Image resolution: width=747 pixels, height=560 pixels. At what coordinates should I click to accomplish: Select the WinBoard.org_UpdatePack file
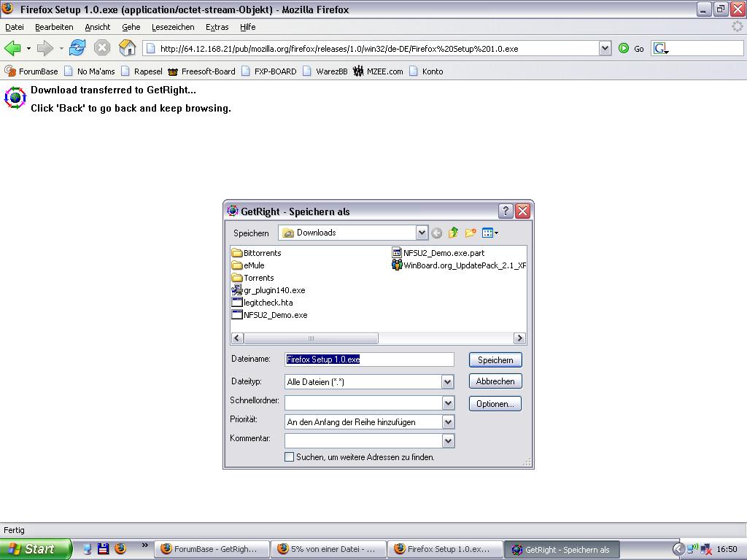pyautogui.click(x=459, y=265)
